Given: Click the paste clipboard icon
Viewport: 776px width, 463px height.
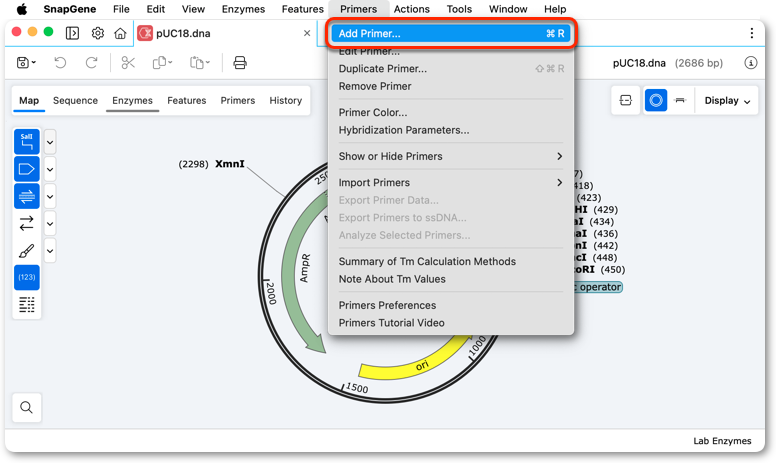Looking at the screenshot, I should (199, 63).
